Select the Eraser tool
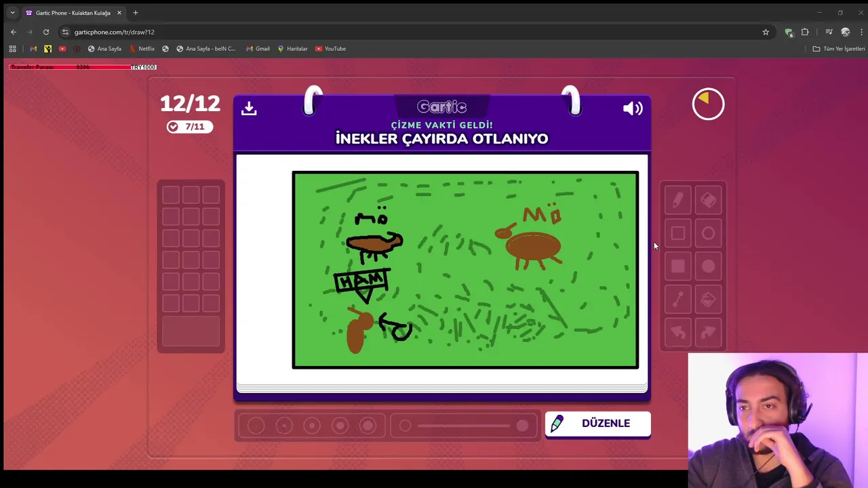868x488 pixels. coord(708,200)
